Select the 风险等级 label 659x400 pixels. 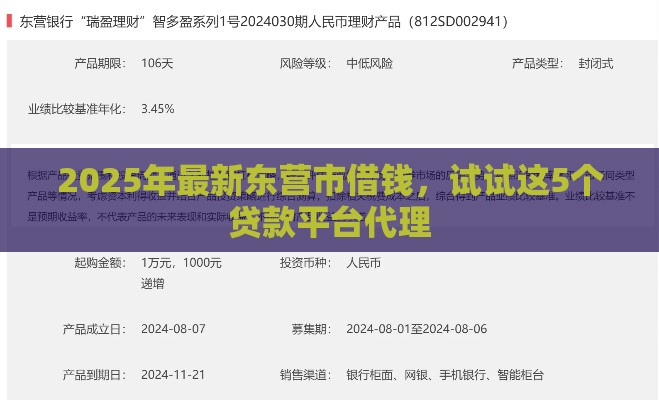tap(306, 63)
